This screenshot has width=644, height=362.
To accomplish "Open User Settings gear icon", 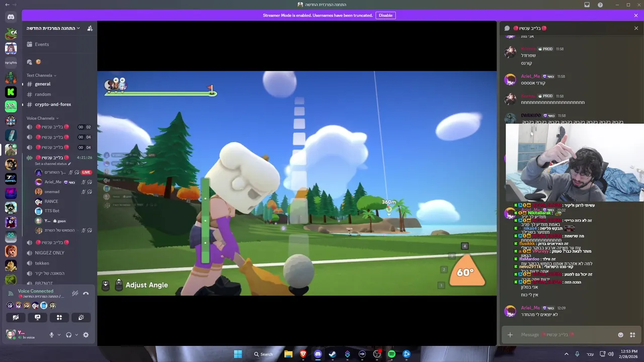I will [86, 335].
